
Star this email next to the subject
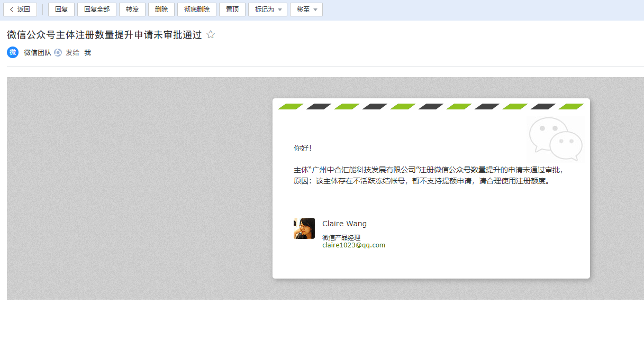click(211, 35)
